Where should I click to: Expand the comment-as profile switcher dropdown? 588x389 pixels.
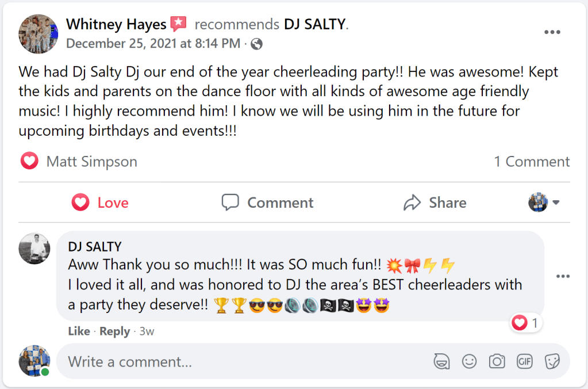(x=544, y=203)
